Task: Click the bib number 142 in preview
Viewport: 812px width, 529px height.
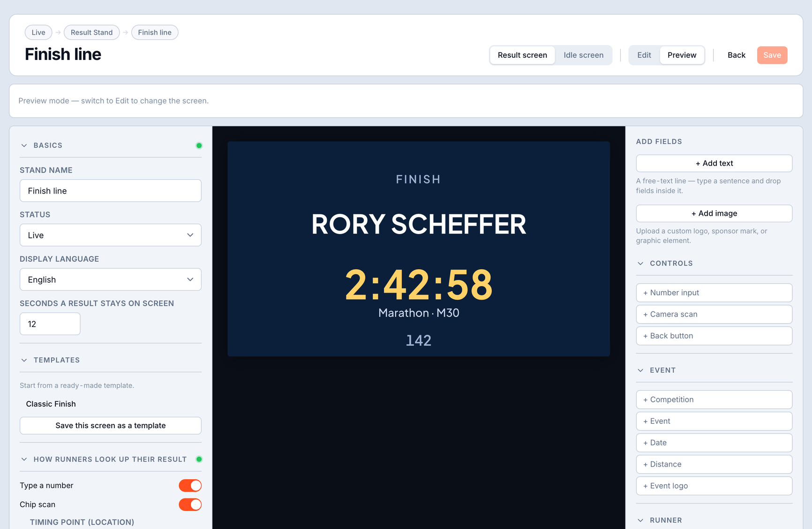Action: (419, 340)
